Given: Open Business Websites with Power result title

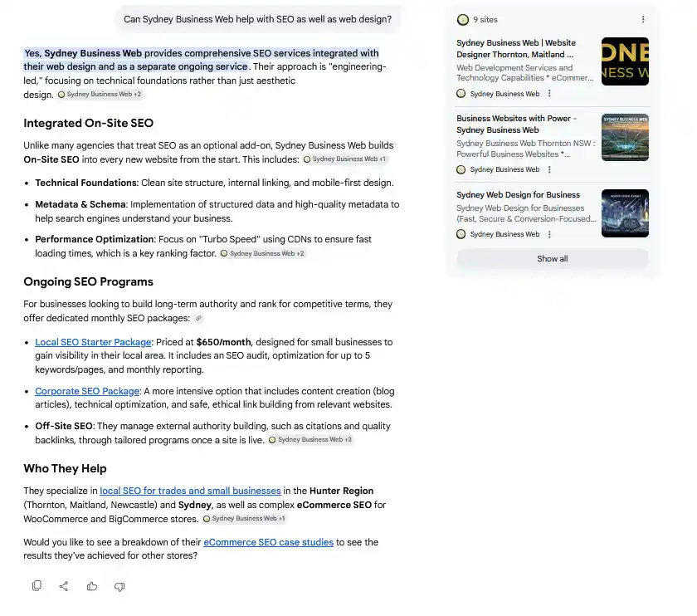Looking at the screenshot, I should click(516, 124).
